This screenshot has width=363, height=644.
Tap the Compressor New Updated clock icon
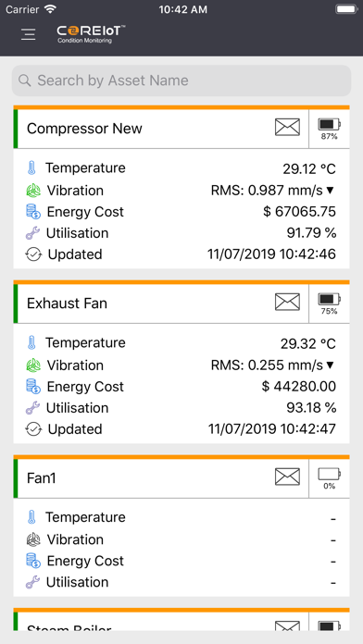pyautogui.click(x=33, y=254)
